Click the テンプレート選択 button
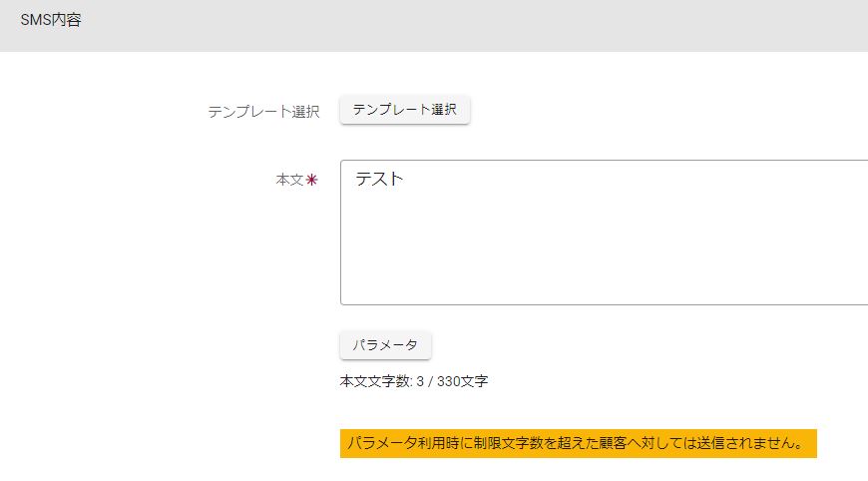Image resolution: width=868 pixels, height=481 pixels. 404,110
